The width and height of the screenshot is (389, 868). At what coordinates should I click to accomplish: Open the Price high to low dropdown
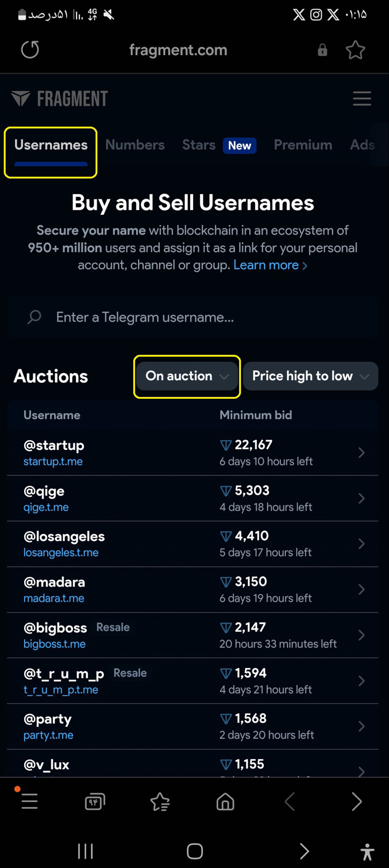pyautogui.click(x=311, y=376)
